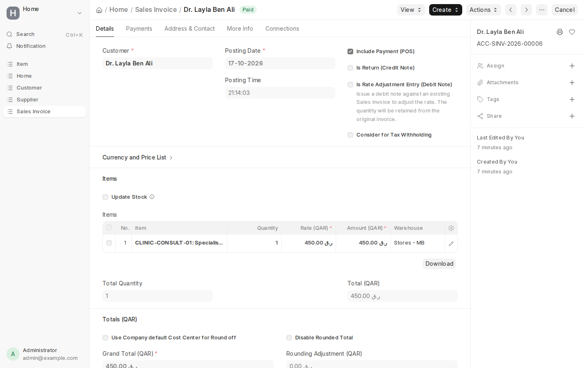Open the three-dots more options menu
Screen dimensions: 588x368
[x=542, y=10]
